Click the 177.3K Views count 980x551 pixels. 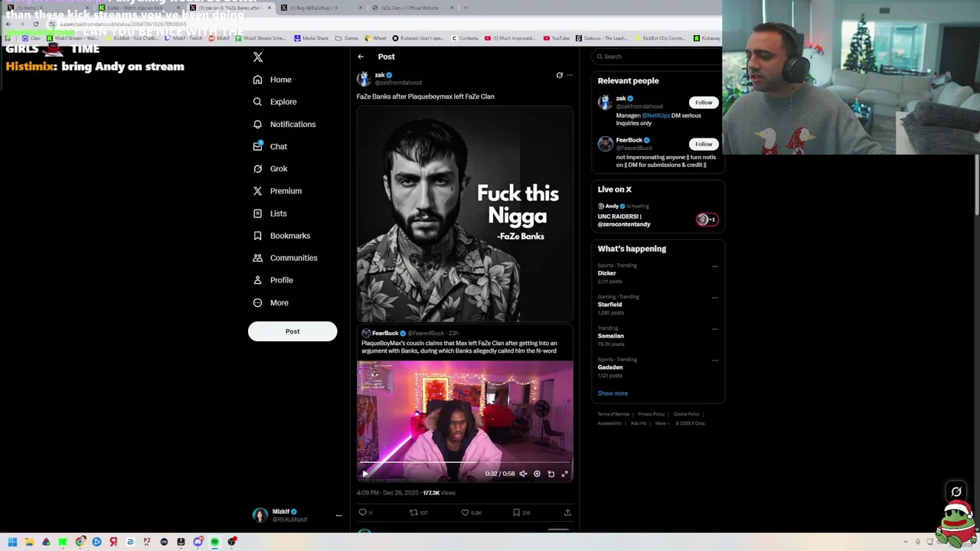point(439,493)
